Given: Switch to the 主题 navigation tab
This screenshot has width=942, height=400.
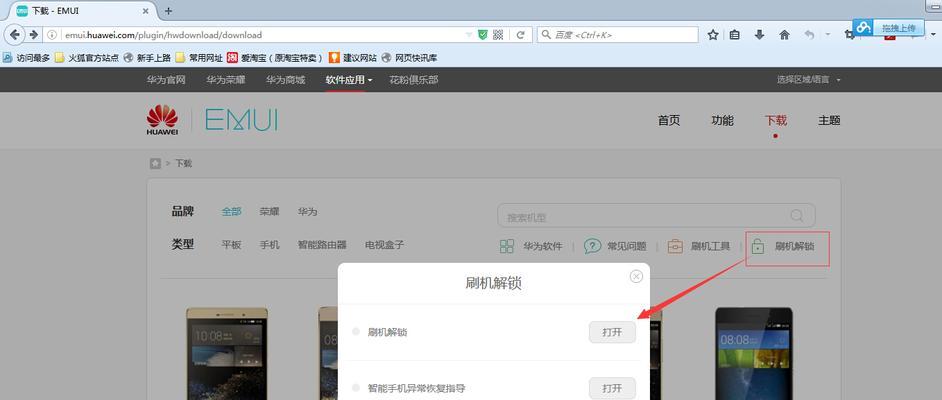Looking at the screenshot, I should 829,120.
